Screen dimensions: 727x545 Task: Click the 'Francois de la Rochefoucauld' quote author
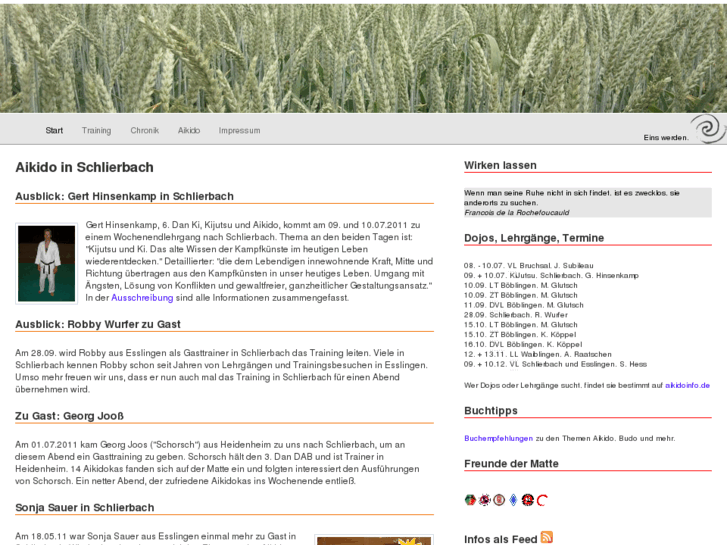pos(517,212)
